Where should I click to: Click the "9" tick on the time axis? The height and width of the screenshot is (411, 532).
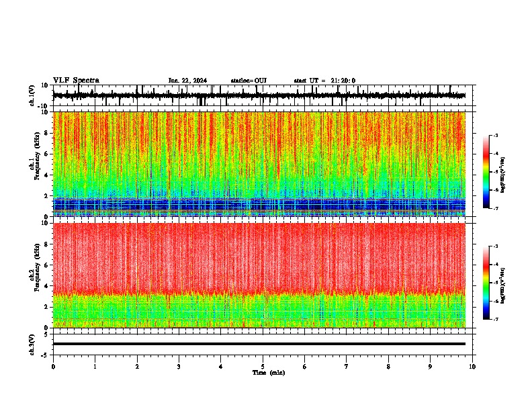pos(430,367)
